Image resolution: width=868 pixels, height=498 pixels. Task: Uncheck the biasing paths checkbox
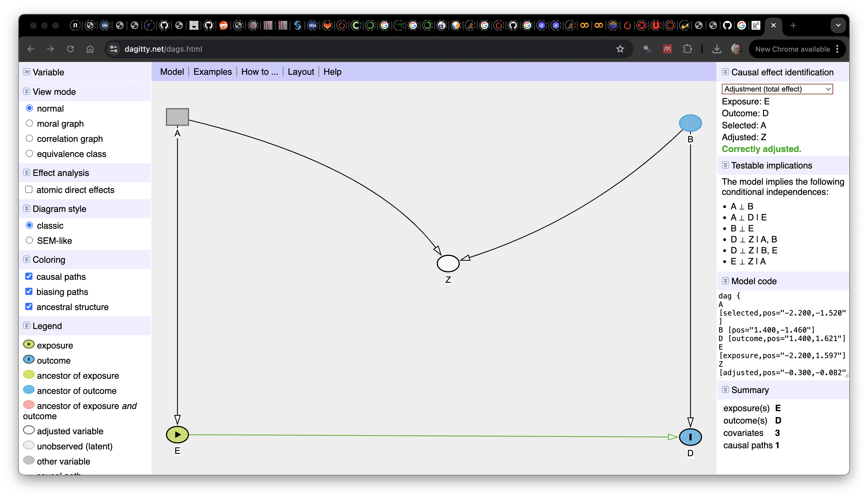[x=29, y=291]
